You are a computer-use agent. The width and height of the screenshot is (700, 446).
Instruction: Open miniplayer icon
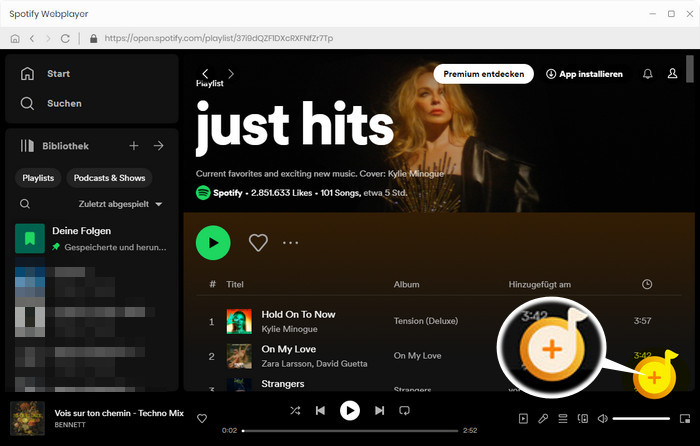[x=685, y=419]
